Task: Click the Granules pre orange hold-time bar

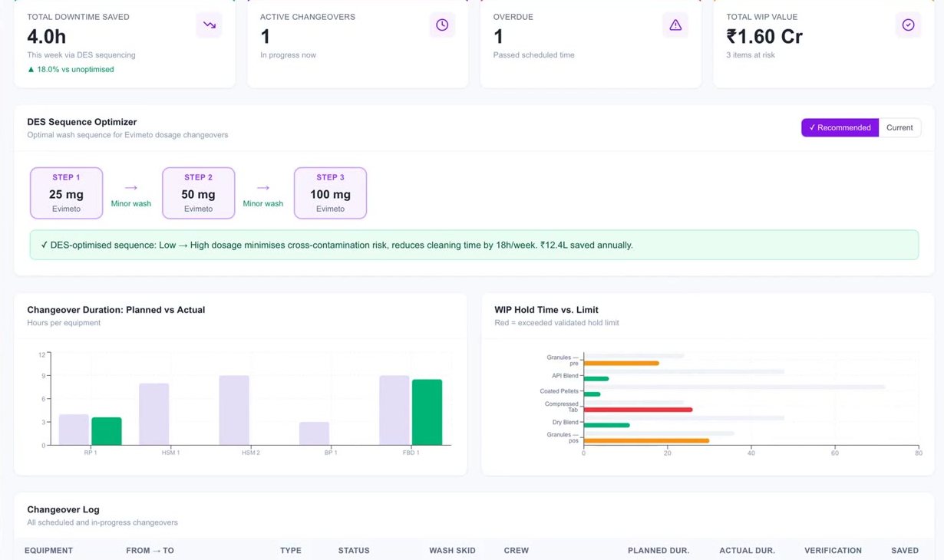Action: (621, 363)
